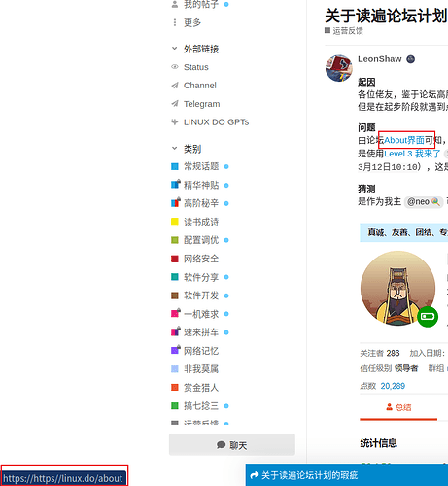Click the person icon on the 总结 tab
Viewport: 448px width, 486px height.
click(389, 407)
